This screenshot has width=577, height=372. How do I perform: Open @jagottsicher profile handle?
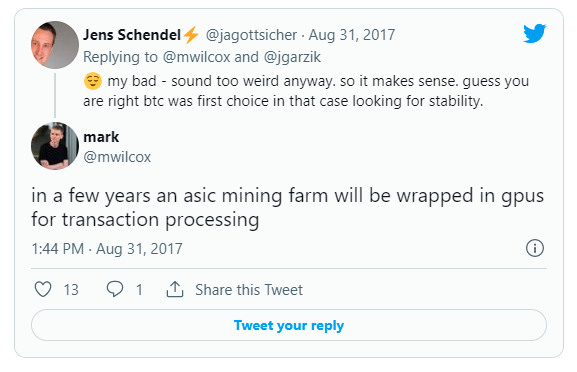tap(251, 35)
